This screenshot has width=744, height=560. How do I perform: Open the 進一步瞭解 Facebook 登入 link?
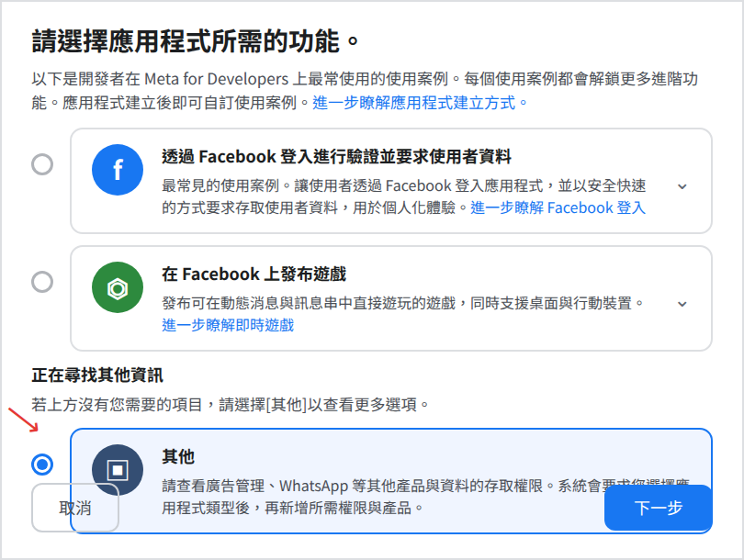(558, 207)
